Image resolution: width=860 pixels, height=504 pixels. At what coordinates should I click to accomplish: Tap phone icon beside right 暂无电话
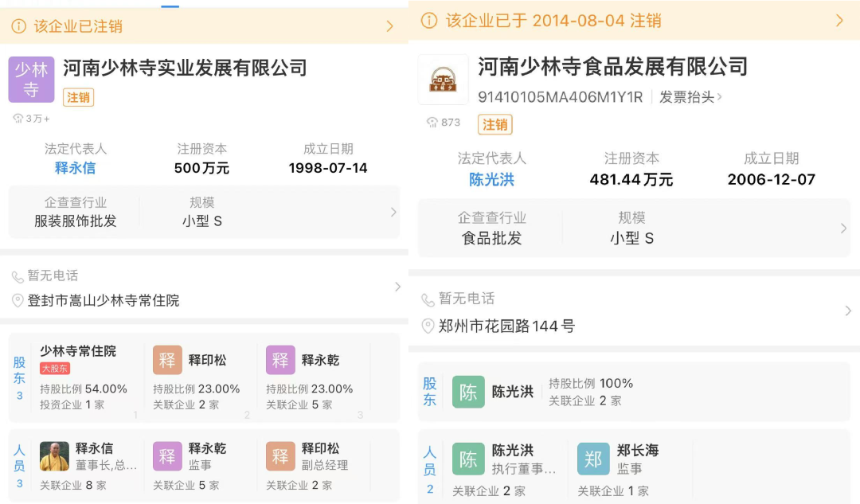click(x=428, y=299)
